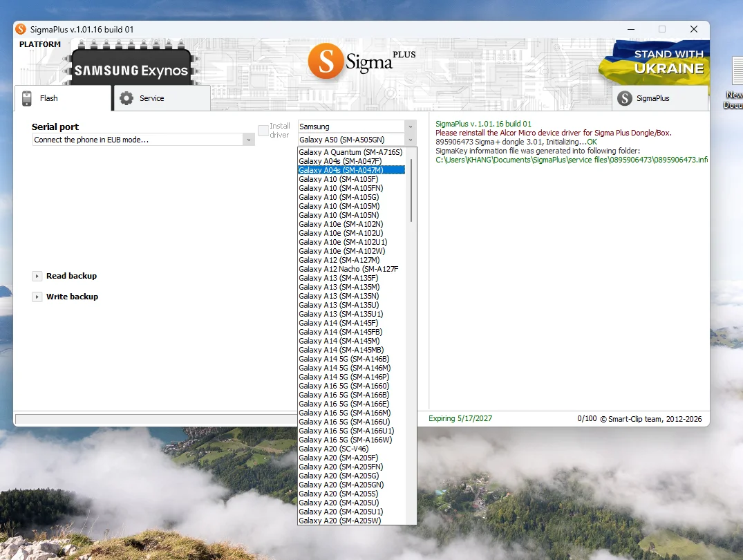Open the Galaxy A50 model dropdown arrow
The image size is (743, 560).
411,140
